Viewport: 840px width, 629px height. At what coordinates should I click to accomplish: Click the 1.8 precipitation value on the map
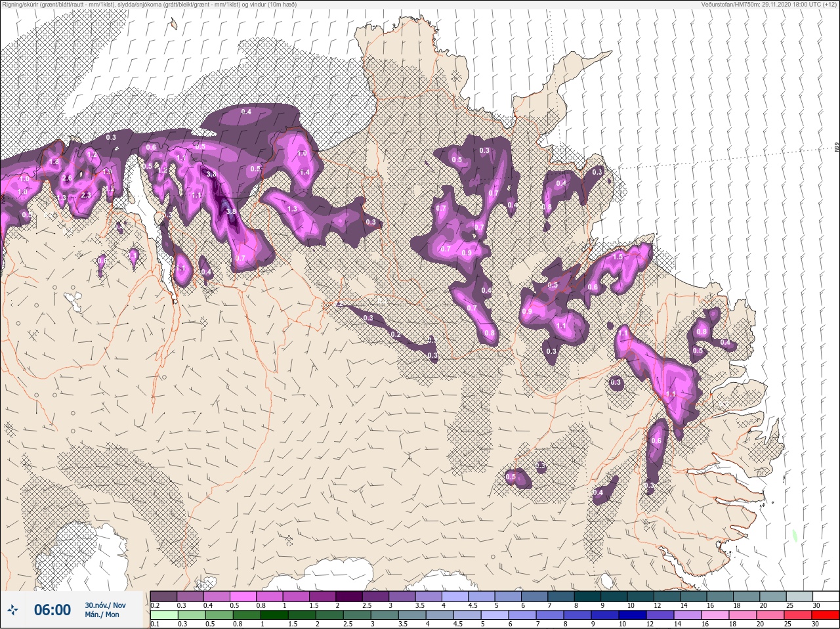54,162
